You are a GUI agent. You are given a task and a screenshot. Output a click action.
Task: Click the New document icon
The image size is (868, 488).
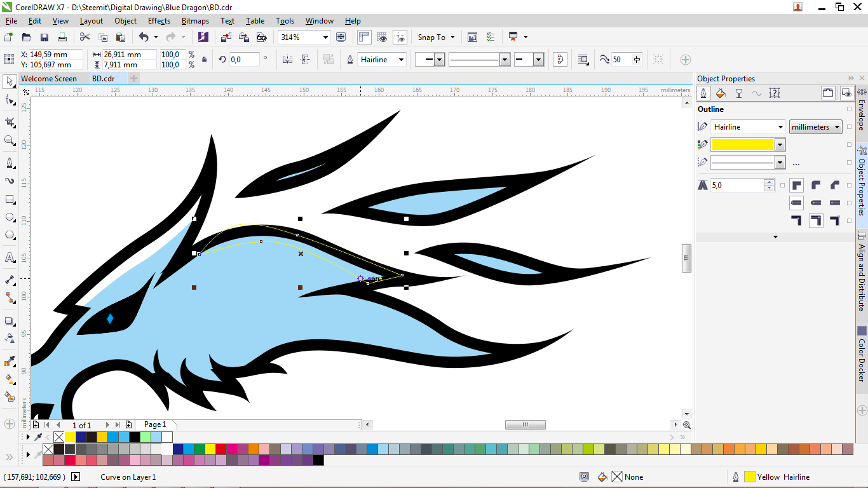tap(8, 37)
